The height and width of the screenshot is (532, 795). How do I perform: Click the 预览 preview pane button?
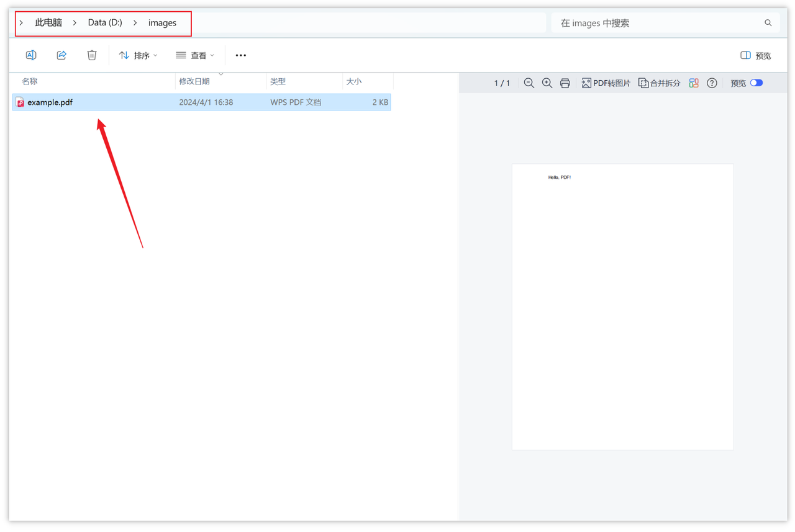756,55
